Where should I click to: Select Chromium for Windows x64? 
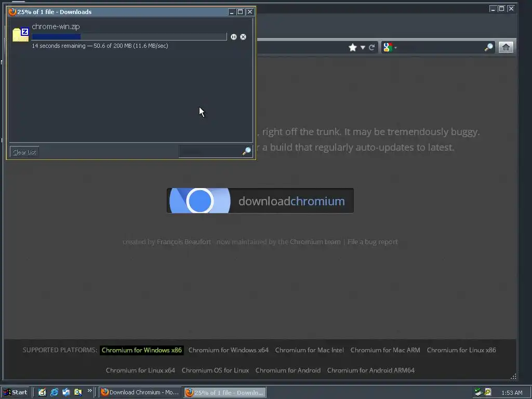coord(229,350)
